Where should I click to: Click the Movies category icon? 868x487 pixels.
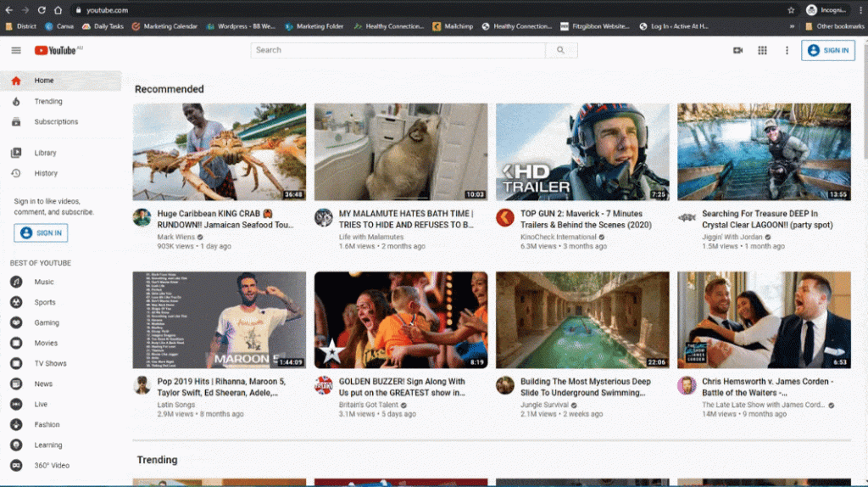click(x=16, y=343)
